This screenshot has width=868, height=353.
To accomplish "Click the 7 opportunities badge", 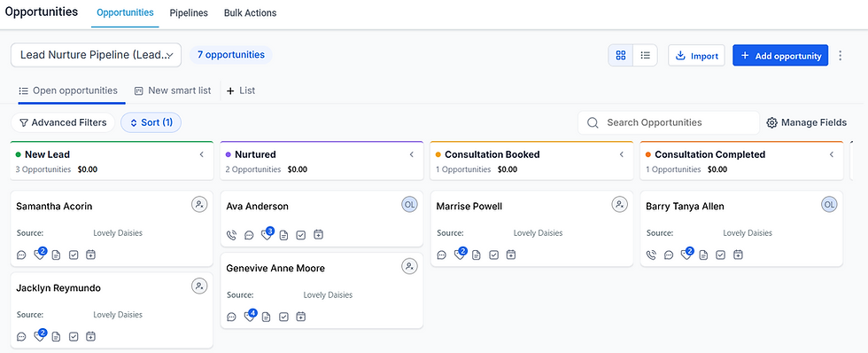I will click(231, 55).
